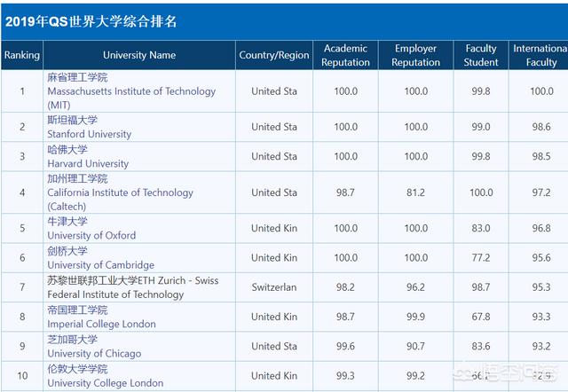The image size is (568, 392).
Task: Click Chicago's 90.7 employer reputation value
Action: 415,347
